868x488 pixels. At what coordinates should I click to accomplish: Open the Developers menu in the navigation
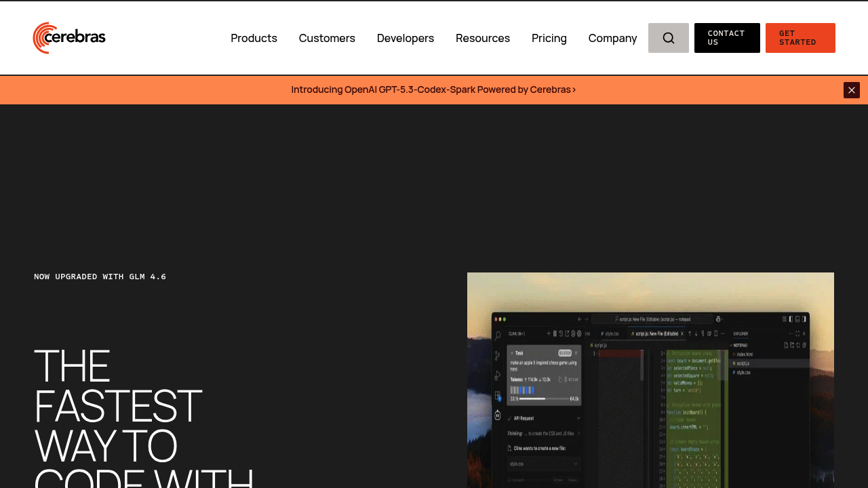[406, 38]
